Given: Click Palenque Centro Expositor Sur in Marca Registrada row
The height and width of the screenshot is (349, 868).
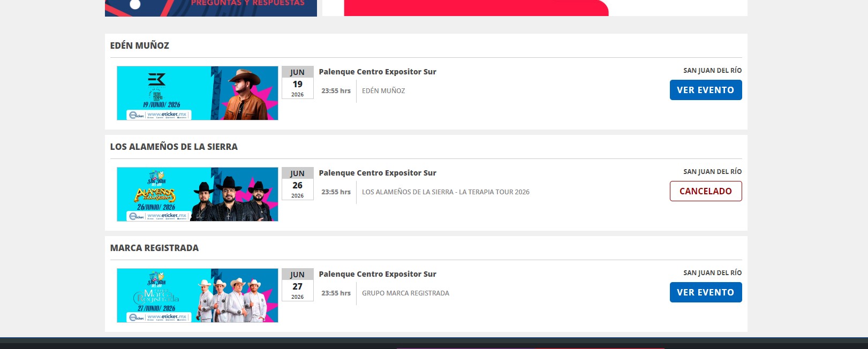Looking at the screenshot, I should (x=378, y=274).
